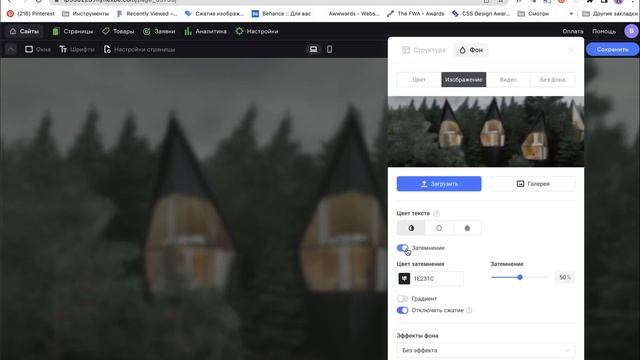Close the background settings panel

pos(571,50)
